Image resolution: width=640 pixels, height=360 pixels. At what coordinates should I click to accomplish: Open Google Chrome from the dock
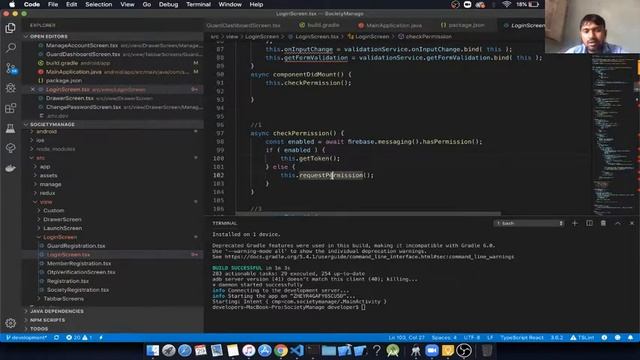tap(280, 351)
